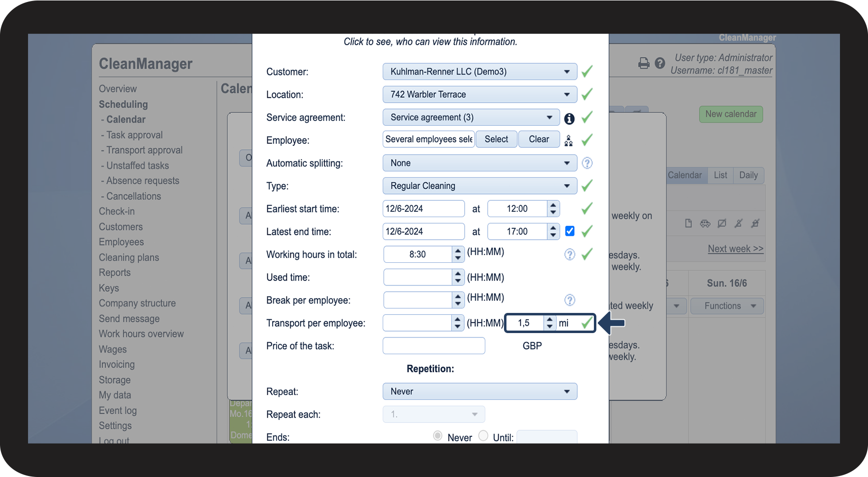Click the new document icon in calendar toolbar
Viewport: 868px width, 477px height.
(x=689, y=224)
